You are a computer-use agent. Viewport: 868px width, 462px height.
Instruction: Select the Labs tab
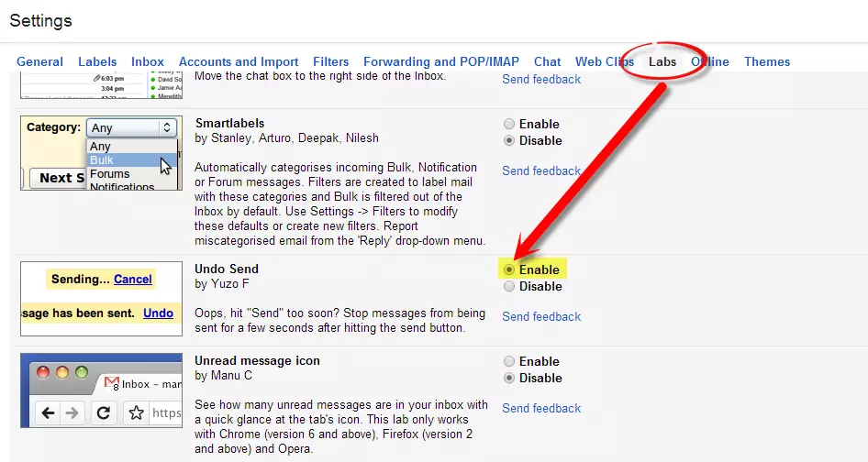(x=662, y=61)
